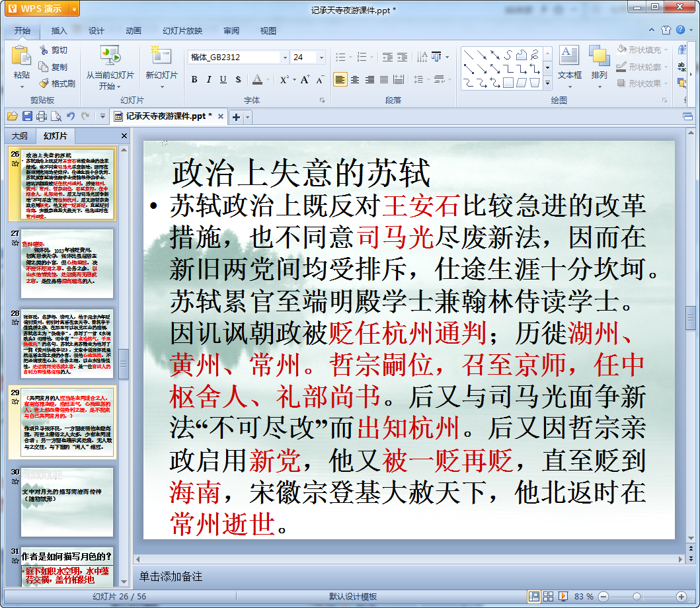Toggle right text alignment
Image resolution: width=700 pixels, height=608 pixels.
[x=369, y=80]
